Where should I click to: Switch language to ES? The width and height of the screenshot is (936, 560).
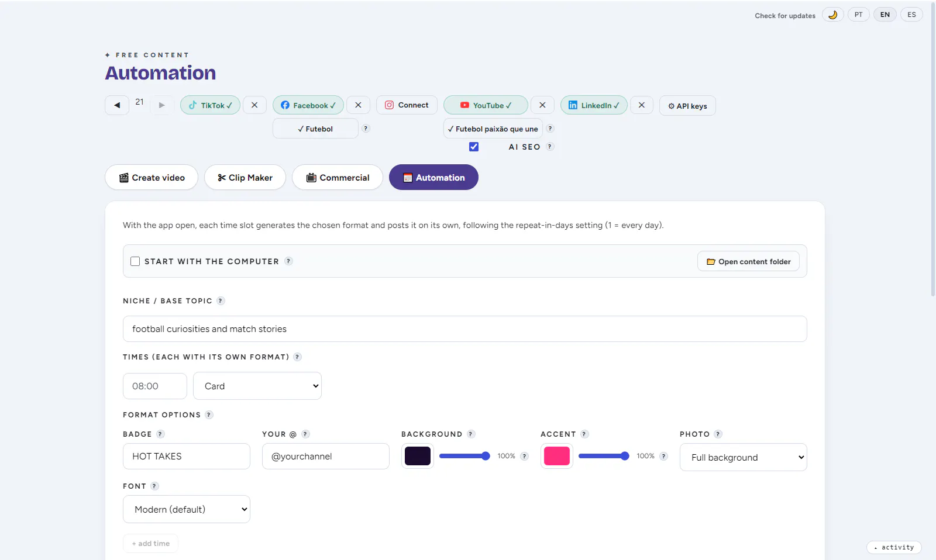pos(911,15)
